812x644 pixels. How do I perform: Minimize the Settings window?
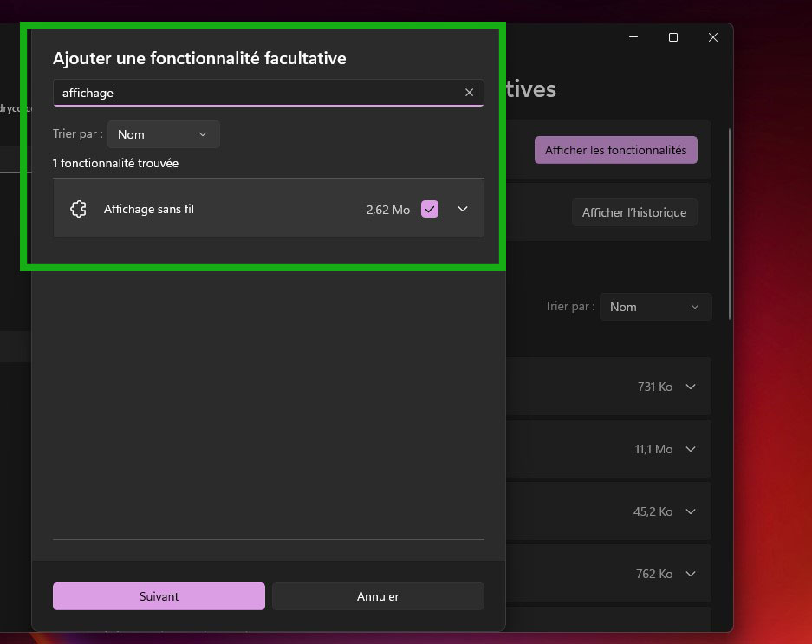point(633,37)
